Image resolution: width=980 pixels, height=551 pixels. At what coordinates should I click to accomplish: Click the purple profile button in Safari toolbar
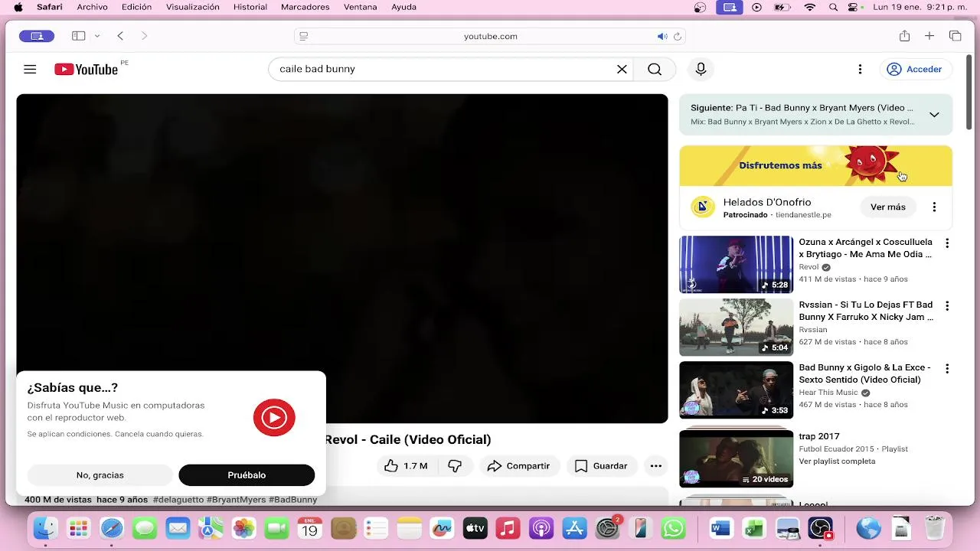point(37,36)
